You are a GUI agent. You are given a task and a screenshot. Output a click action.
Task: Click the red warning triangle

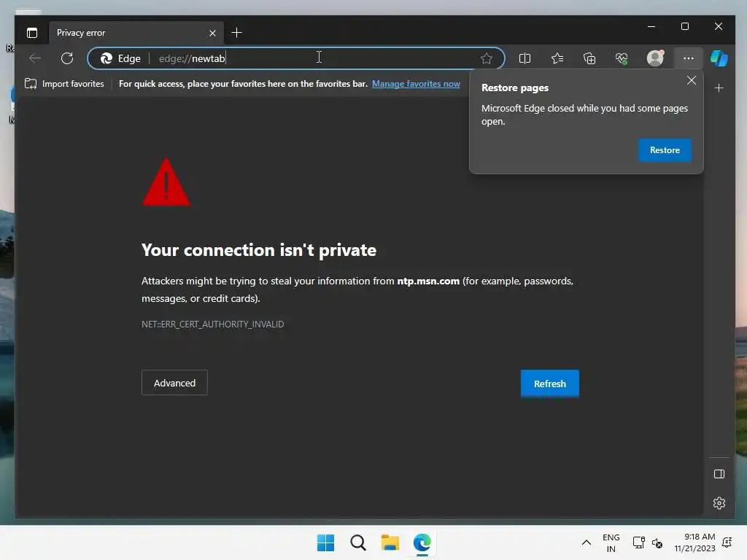point(166,182)
